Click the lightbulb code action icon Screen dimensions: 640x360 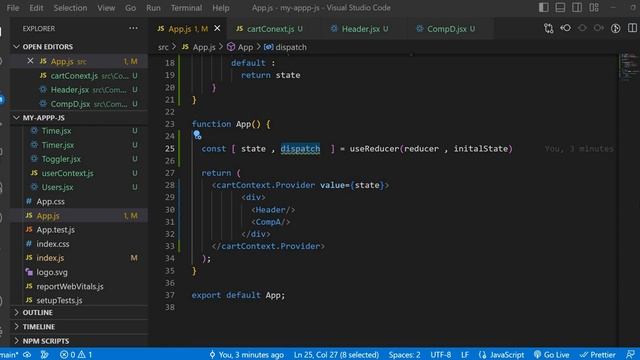pos(197,135)
